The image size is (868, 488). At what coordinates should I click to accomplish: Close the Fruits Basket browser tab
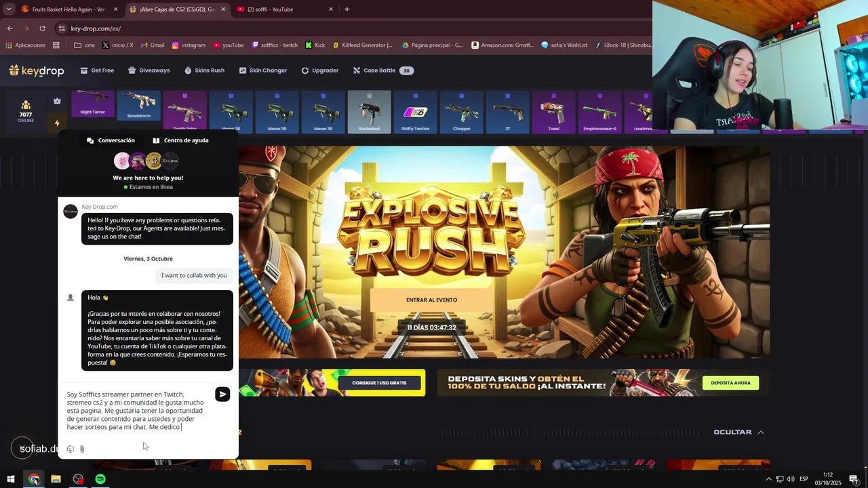coord(115,9)
